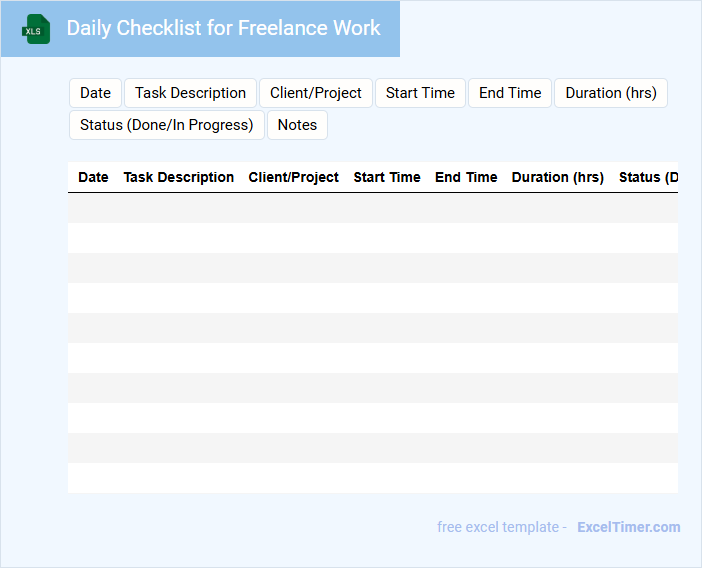Select the End Time table column header
This screenshot has height=568, width=702.
tap(466, 177)
